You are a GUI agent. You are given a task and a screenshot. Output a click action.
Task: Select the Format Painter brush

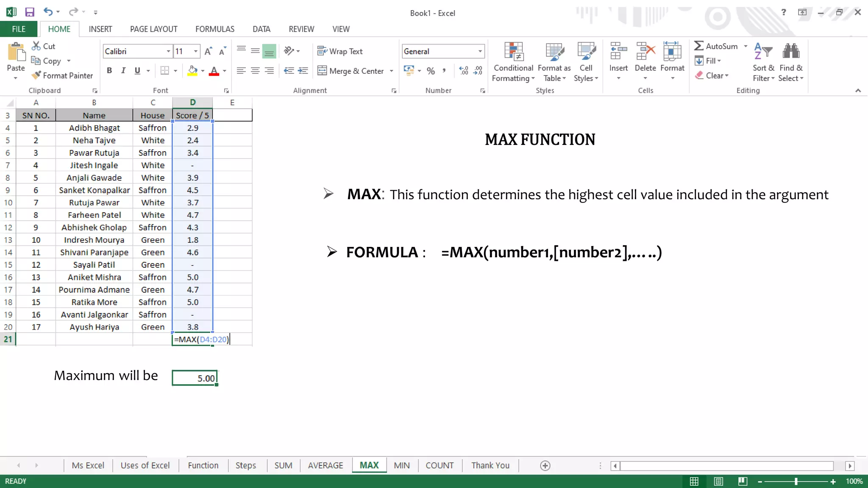(x=36, y=75)
